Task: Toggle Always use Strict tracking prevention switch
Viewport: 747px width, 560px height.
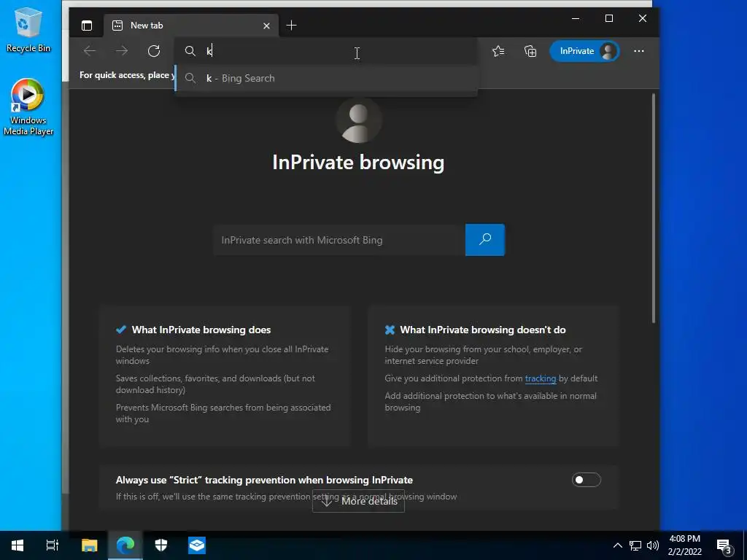Action: (587, 480)
